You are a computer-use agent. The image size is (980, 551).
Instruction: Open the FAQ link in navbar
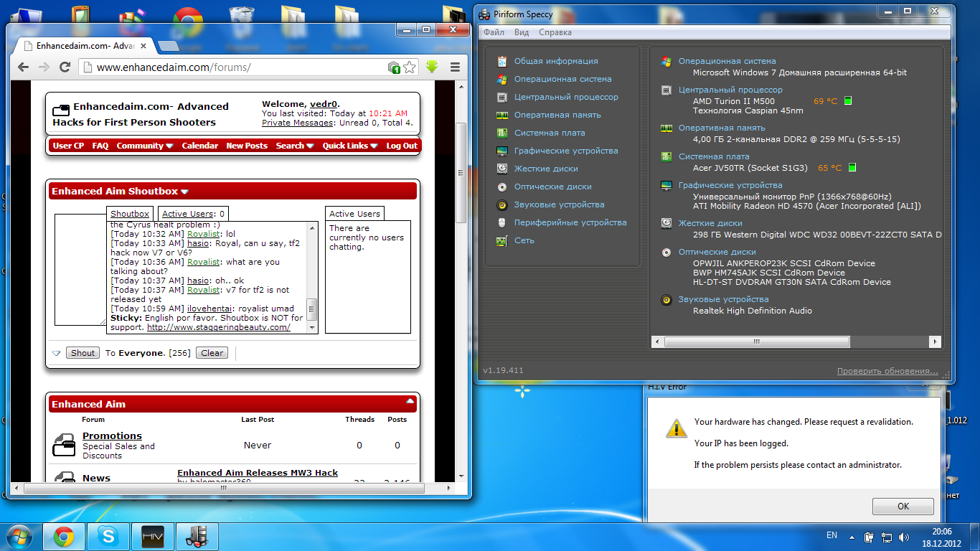(x=100, y=146)
